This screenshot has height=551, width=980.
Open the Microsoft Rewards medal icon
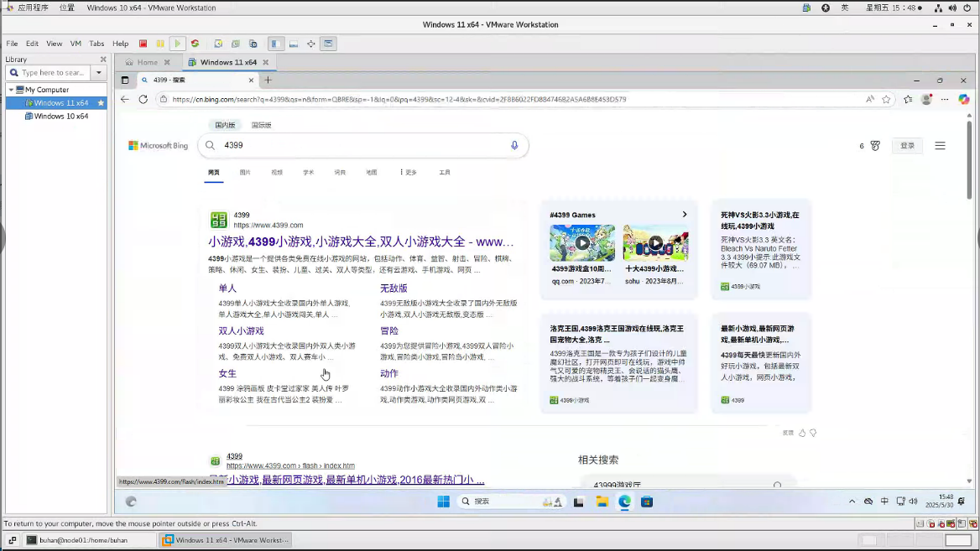click(x=875, y=146)
